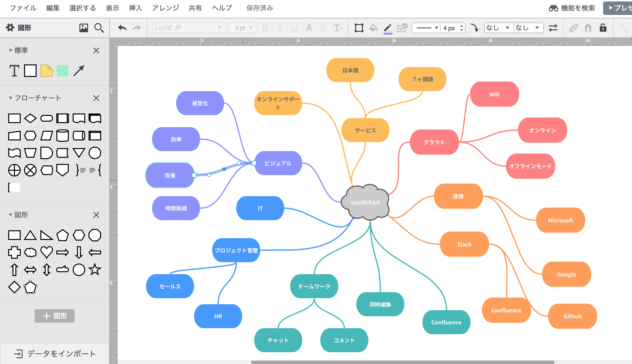The height and width of the screenshot is (364, 632).
Task: Open the 編集 menu
Action: coord(53,8)
